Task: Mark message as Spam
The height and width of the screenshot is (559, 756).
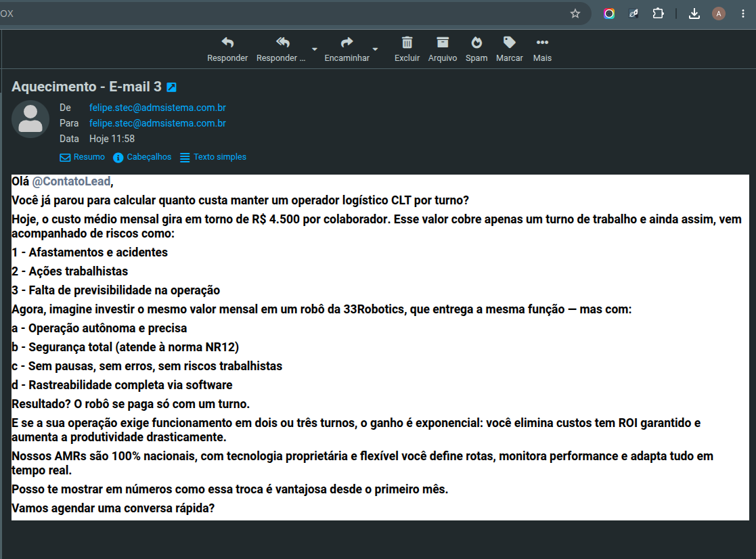Action: tap(476, 49)
